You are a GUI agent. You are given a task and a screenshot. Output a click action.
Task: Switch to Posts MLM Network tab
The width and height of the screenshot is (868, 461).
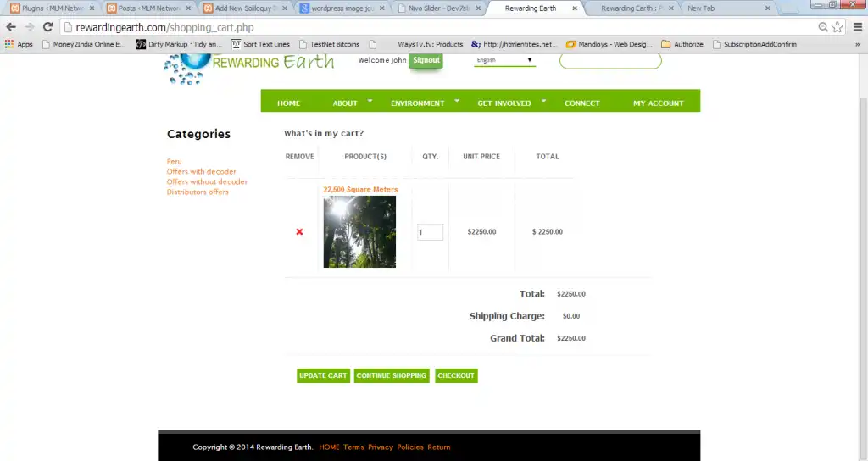(x=148, y=8)
